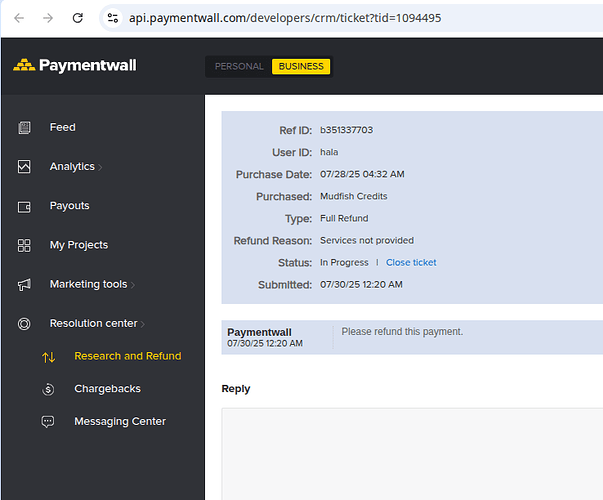Click into the Reply text area
The height and width of the screenshot is (500, 603).
pos(412,454)
